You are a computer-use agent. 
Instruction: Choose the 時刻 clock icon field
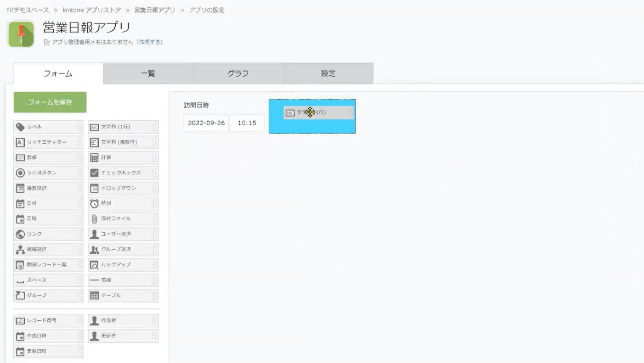[94, 203]
